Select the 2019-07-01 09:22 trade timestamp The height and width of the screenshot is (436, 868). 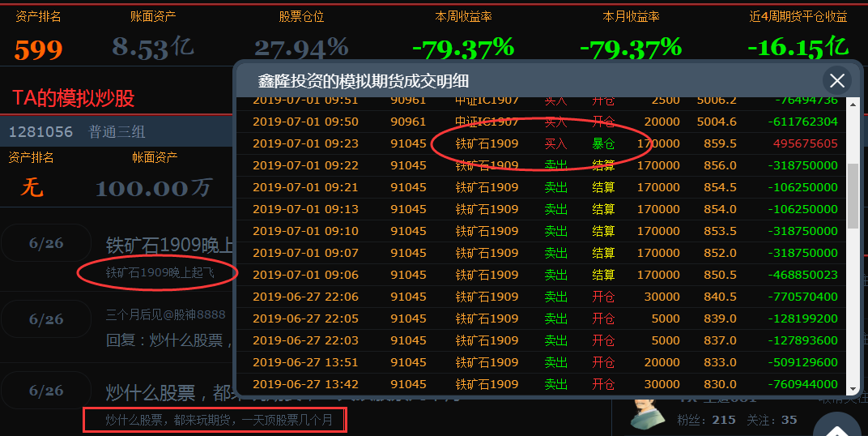[x=305, y=165]
